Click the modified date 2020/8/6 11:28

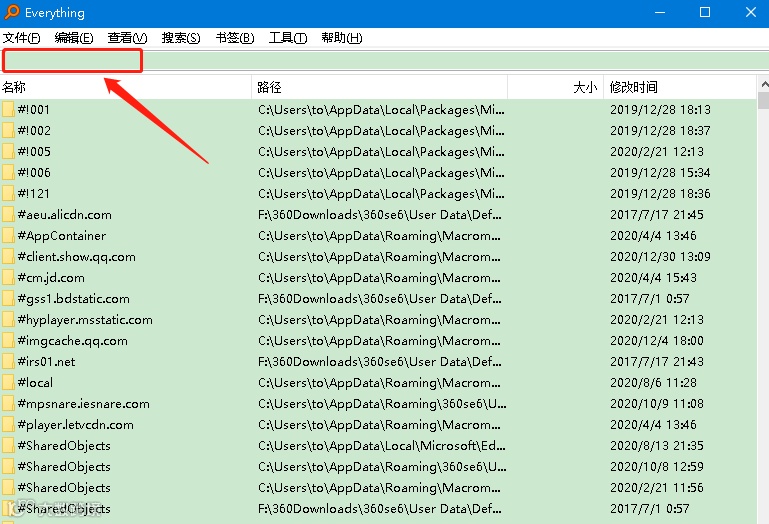[x=653, y=383]
